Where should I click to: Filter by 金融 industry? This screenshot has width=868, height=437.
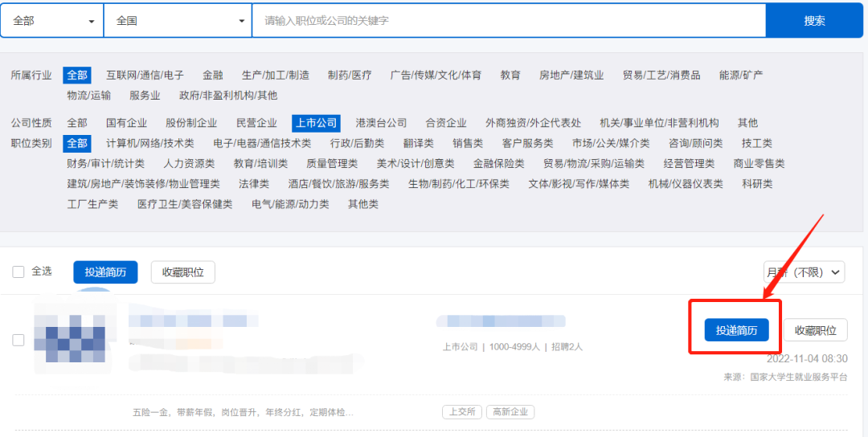pos(212,76)
